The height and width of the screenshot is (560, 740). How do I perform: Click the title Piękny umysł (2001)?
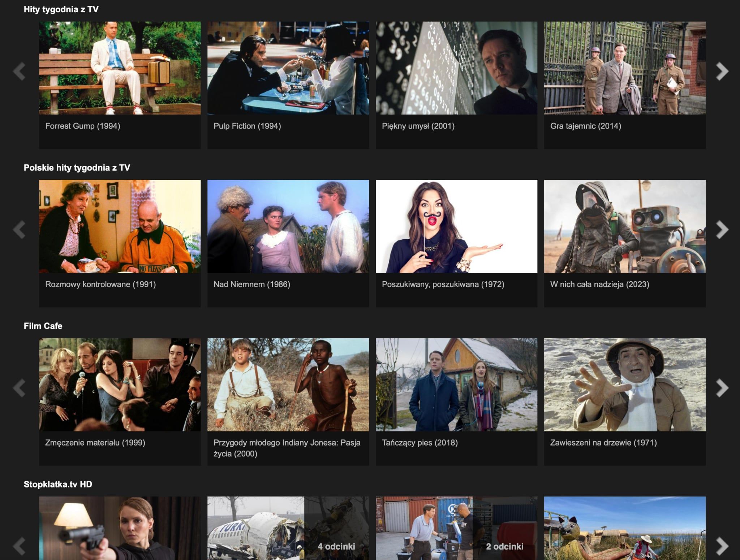pos(418,126)
